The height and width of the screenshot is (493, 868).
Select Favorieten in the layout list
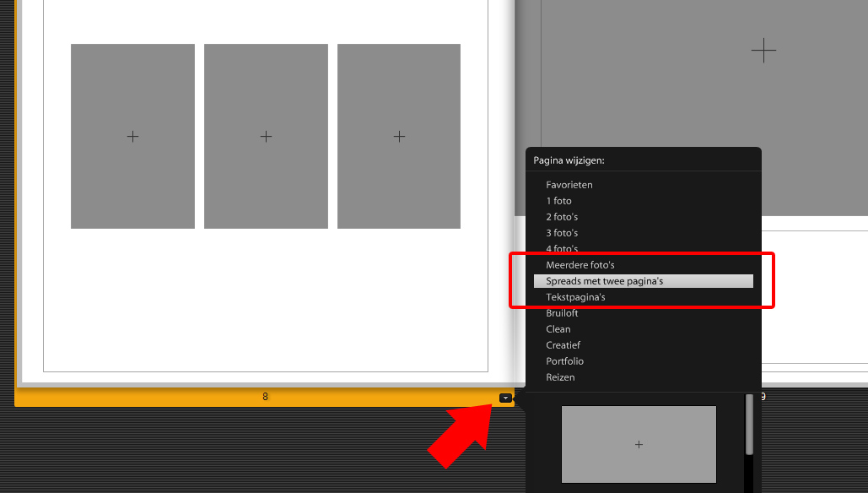[569, 185]
